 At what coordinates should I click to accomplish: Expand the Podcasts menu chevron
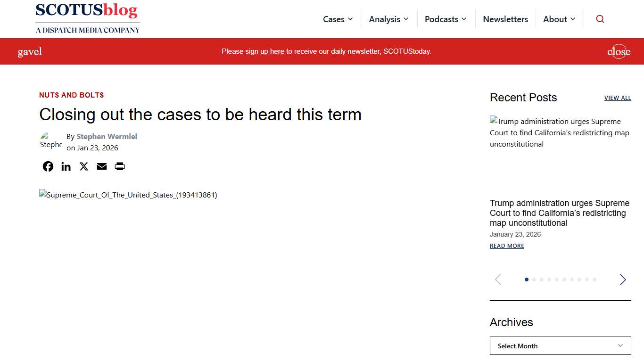coord(464,19)
